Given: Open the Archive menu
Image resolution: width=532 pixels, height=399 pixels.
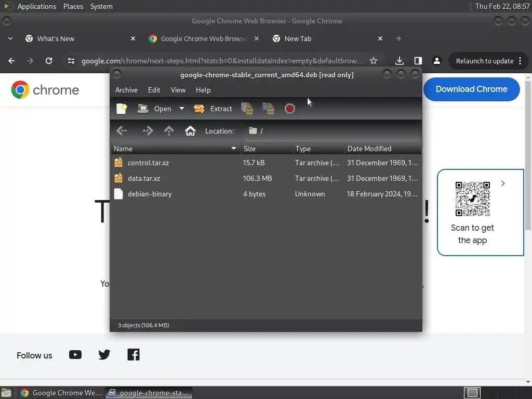Looking at the screenshot, I should pos(126,90).
